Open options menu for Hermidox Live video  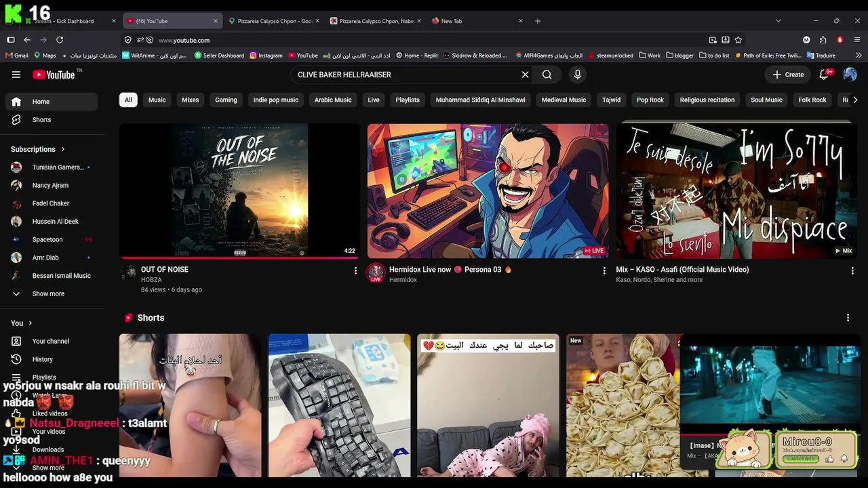[604, 270]
